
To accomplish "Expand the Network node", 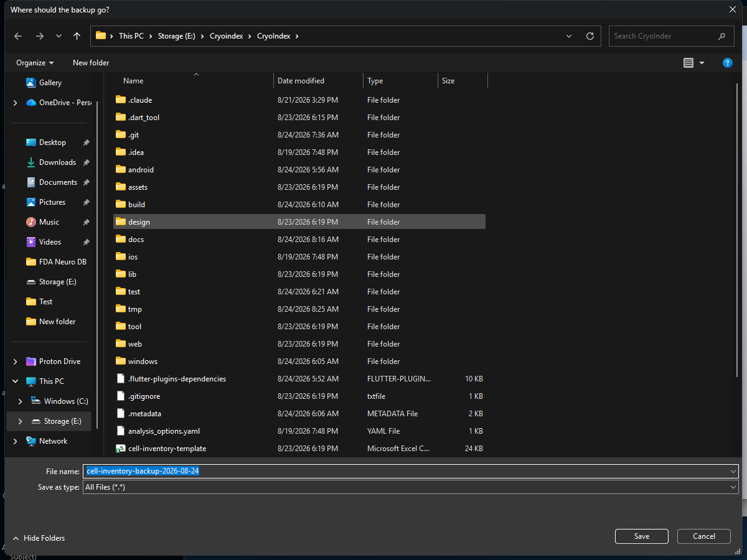I will point(15,441).
